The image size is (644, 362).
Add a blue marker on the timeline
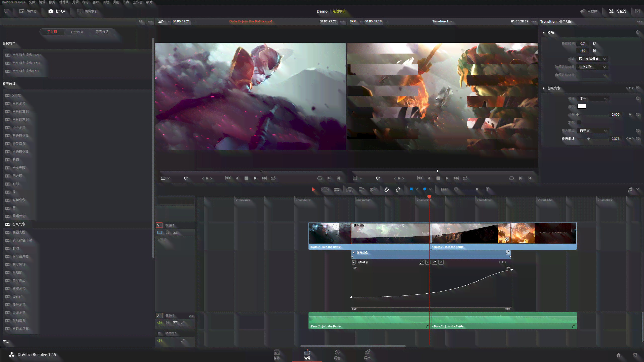[x=425, y=189]
